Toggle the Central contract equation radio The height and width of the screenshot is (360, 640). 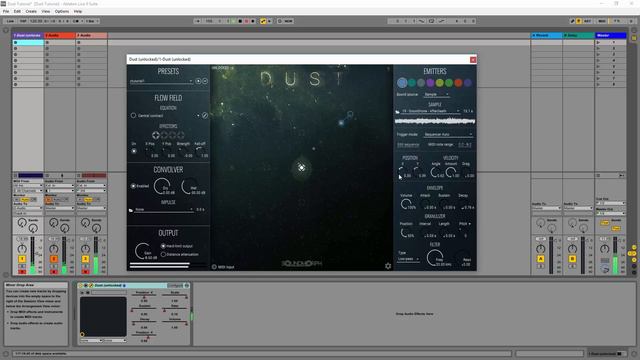click(x=133, y=116)
